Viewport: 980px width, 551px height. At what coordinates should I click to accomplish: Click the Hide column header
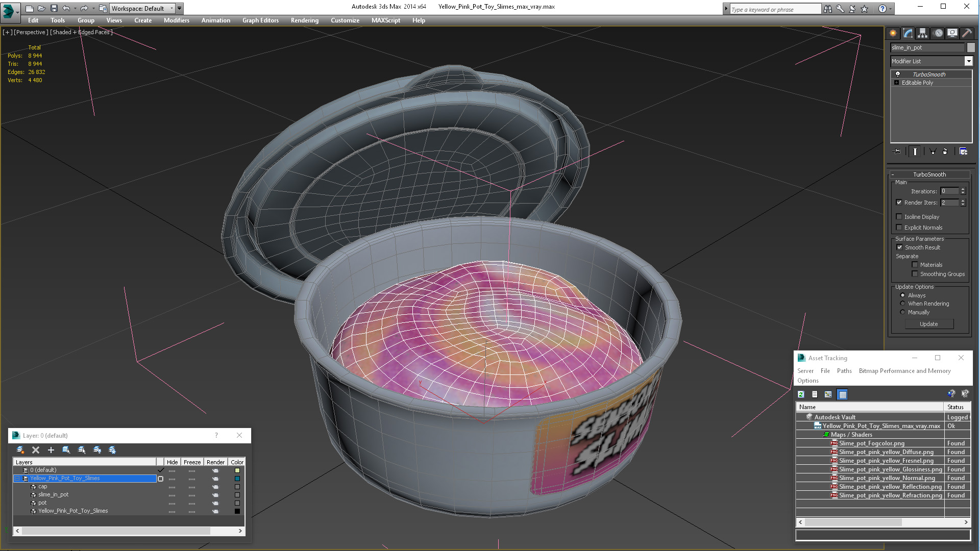pyautogui.click(x=173, y=462)
